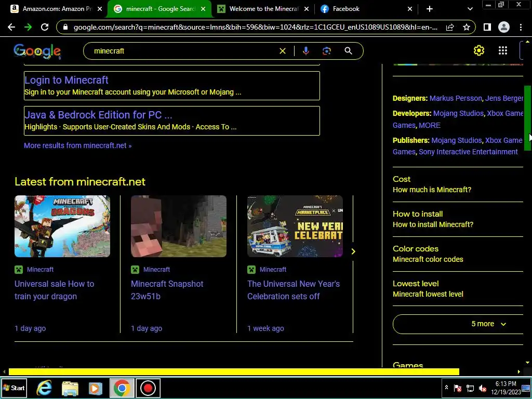This screenshot has height=399, width=532.
Task: Expand the 5 more button
Action: coord(458,324)
